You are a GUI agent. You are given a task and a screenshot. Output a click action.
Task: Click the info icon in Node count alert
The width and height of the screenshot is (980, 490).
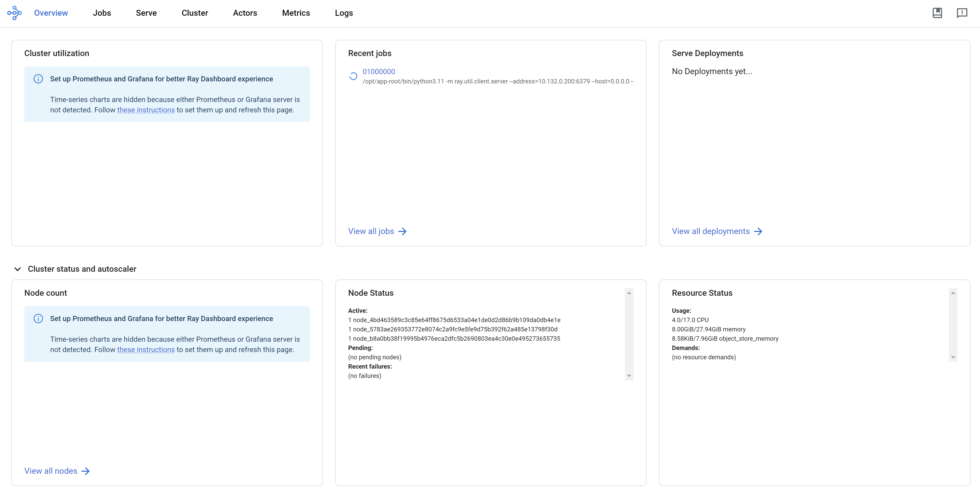tap(38, 318)
